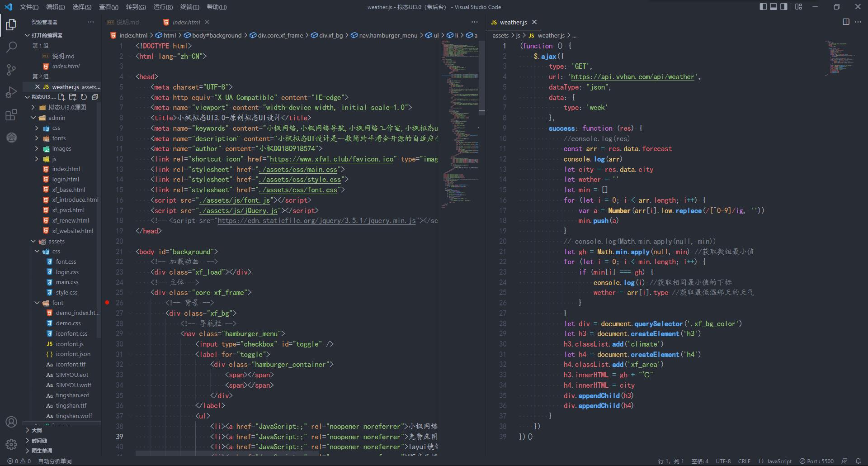Open the Manage settings gear

(11, 444)
